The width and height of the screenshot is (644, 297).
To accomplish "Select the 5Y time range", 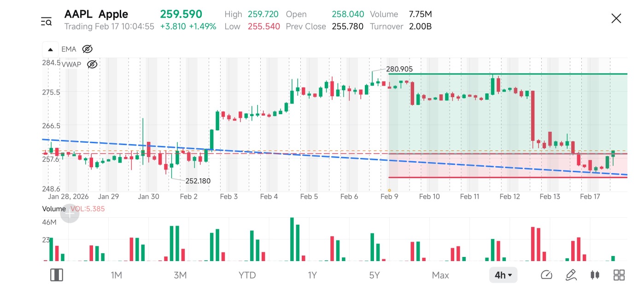I will click(375, 275).
